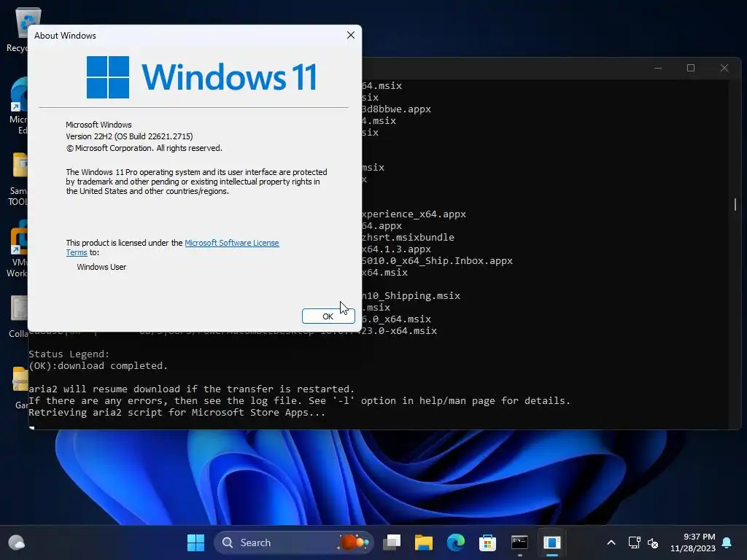Click the taskbar Search box
The image size is (747, 560).
[294, 542]
